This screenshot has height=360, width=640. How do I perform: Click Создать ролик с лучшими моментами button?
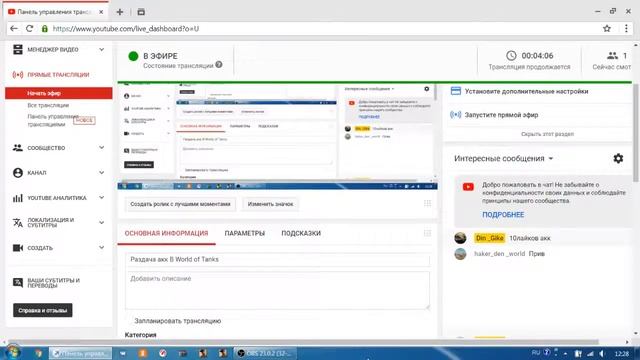[180, 204]
